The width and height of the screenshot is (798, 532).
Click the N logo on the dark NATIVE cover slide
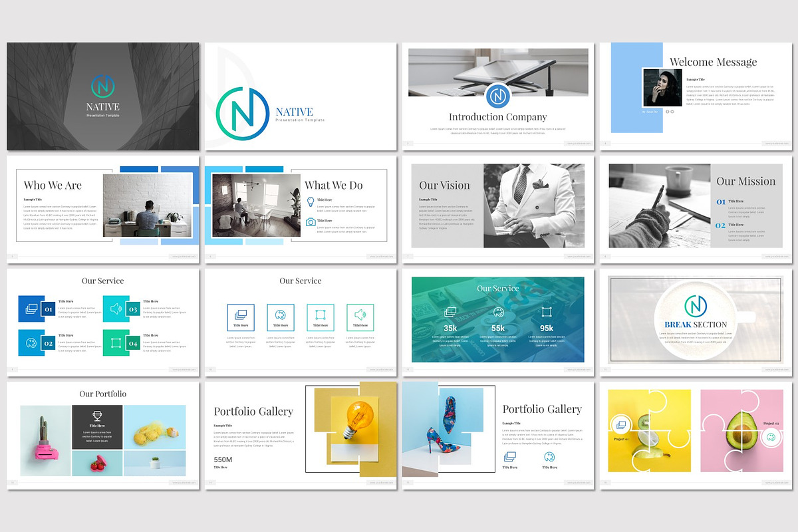click(103, 86)
